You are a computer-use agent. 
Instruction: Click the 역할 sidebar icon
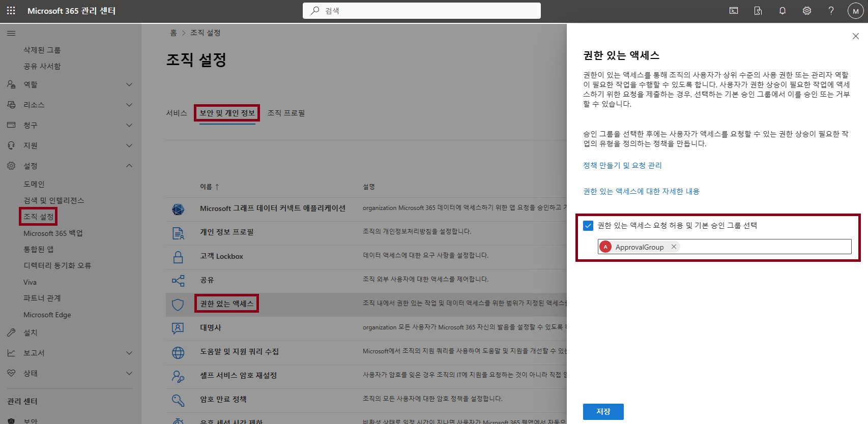point(11,84)
